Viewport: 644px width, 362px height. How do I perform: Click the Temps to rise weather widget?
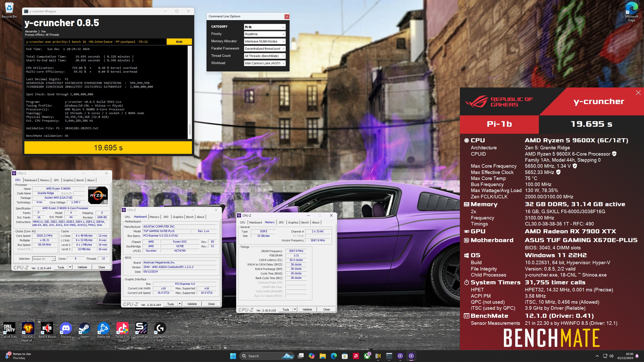[x=18, y=356]
